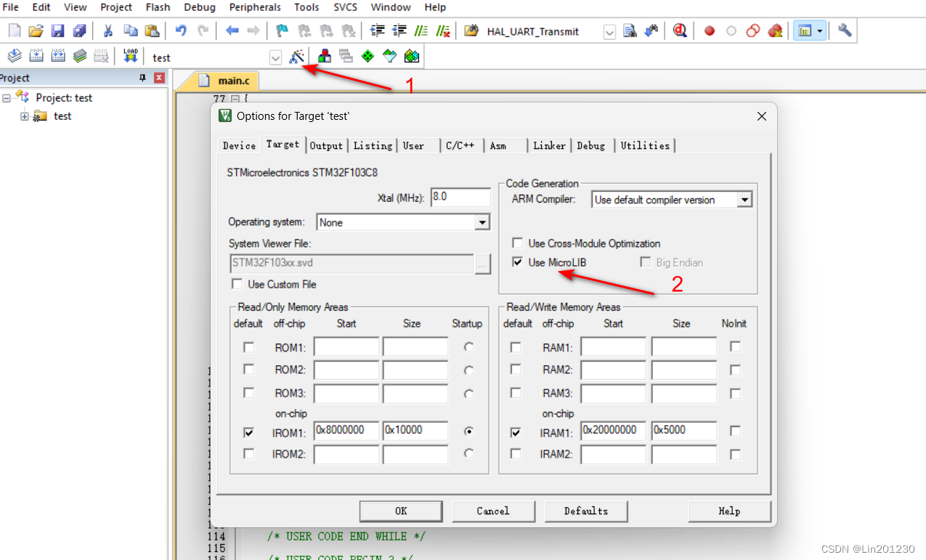Click the IROM1 Start address field
926x560 pixels.
[x=346, y=431]
